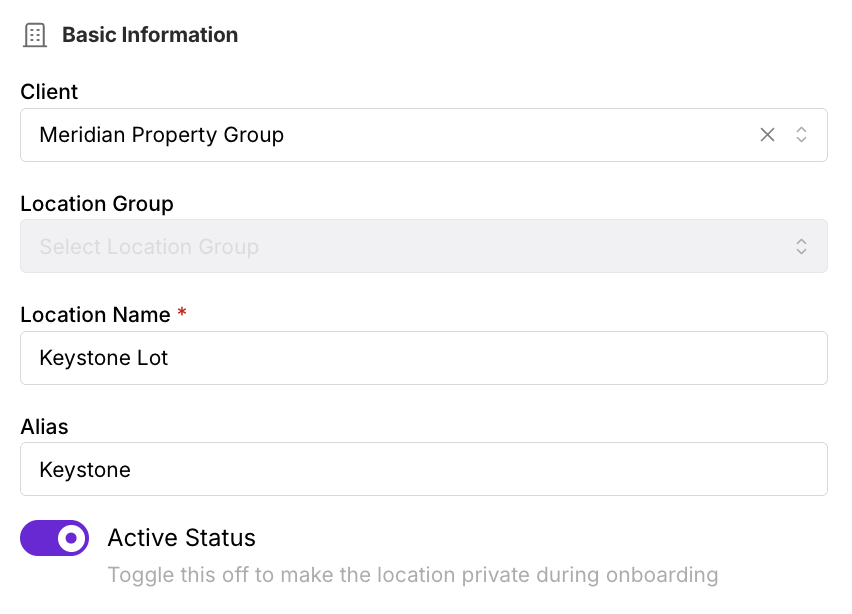Click empty space inside the Client combo box
This screenshot has height=614, width=852.
coord(516,135)
